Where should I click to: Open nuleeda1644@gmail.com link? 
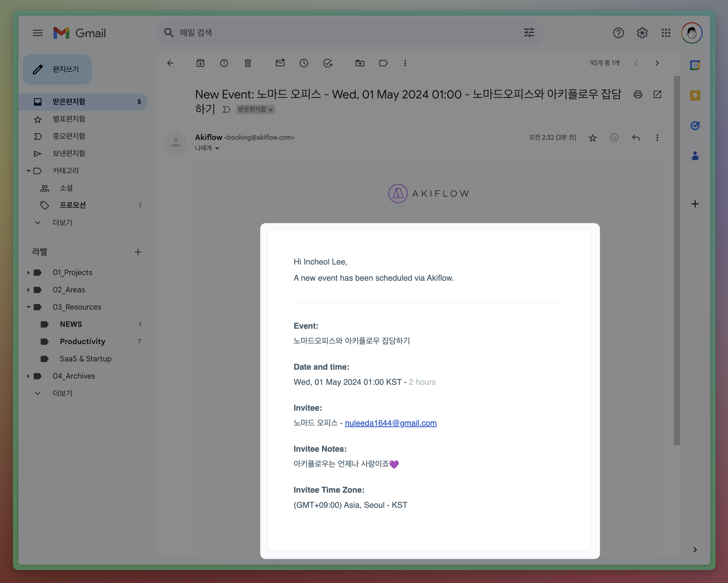[391, 423]
